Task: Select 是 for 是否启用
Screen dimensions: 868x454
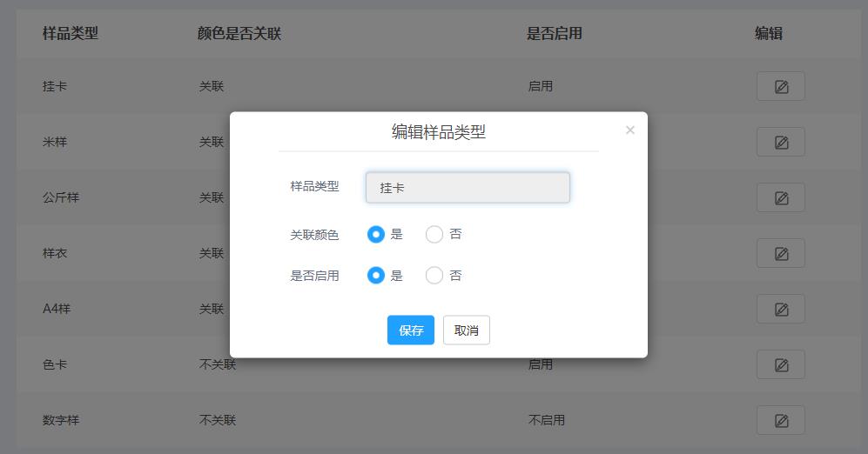Action: [x=376, y=276]
